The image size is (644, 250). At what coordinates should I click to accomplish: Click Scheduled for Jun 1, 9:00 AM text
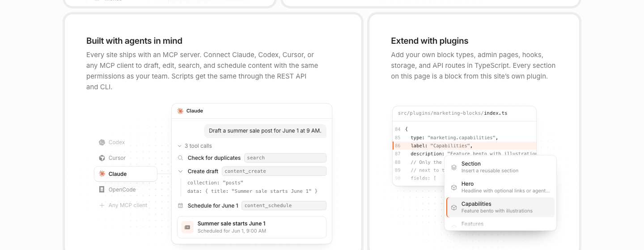click(x=232, y=231)
